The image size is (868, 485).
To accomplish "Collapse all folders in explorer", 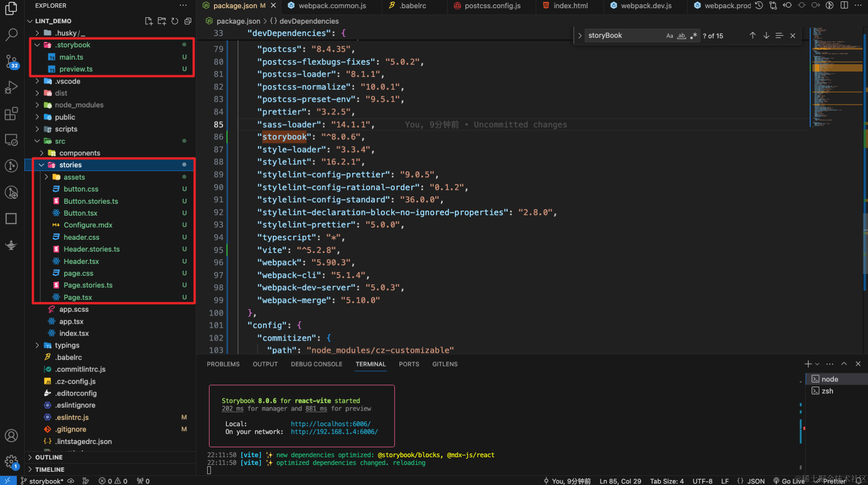I will [x=188, y=21].
